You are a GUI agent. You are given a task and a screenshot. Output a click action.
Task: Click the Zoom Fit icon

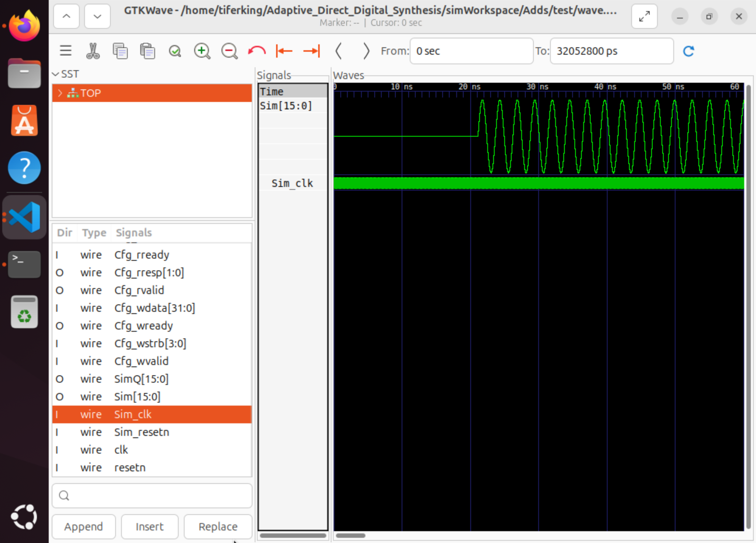point(175,51)
